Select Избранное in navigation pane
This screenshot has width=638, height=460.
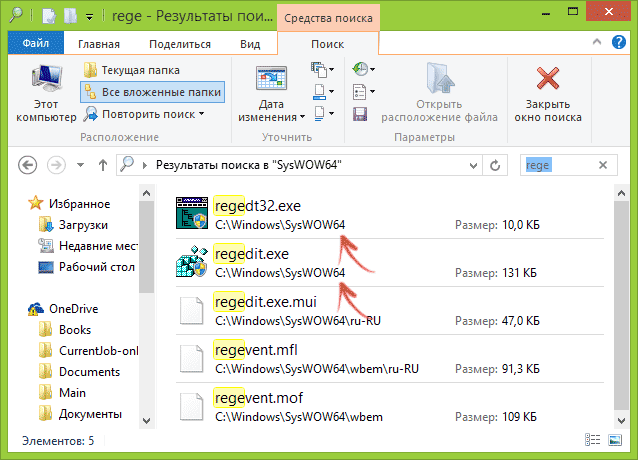69,203
